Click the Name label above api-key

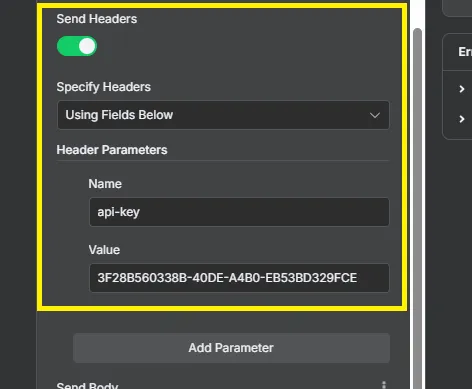(x=105, y=184)
